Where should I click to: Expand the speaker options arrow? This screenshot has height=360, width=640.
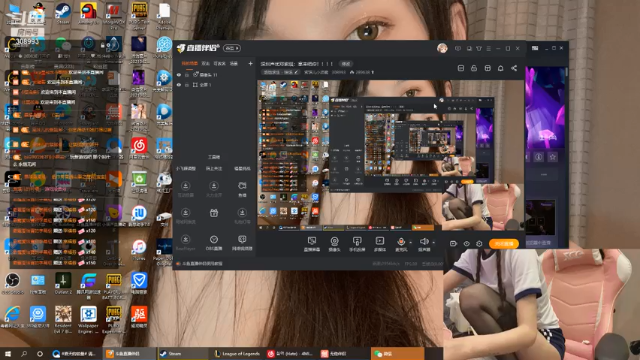pyautogui.click(x=433, y=242)
